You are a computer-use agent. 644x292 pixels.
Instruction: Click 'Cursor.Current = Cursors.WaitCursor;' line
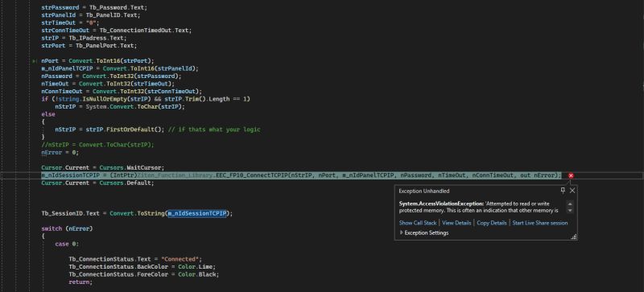(x=103, y=167)
